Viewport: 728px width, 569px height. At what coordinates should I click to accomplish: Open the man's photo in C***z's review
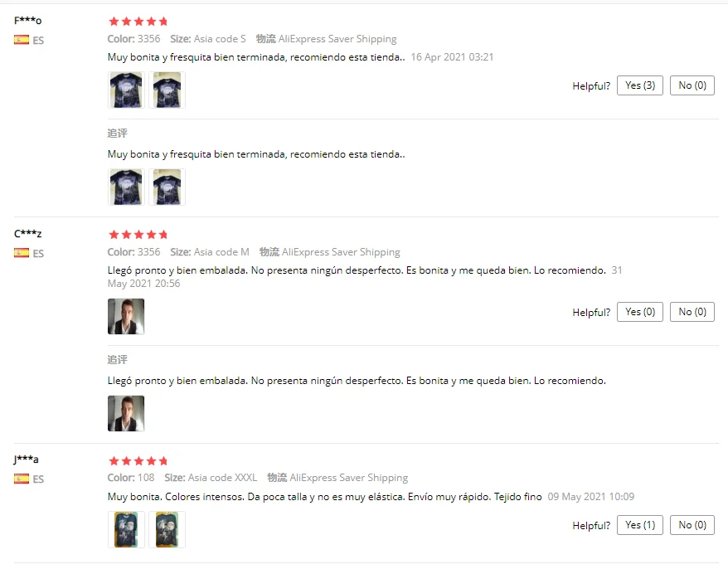[x=126, y=316]
